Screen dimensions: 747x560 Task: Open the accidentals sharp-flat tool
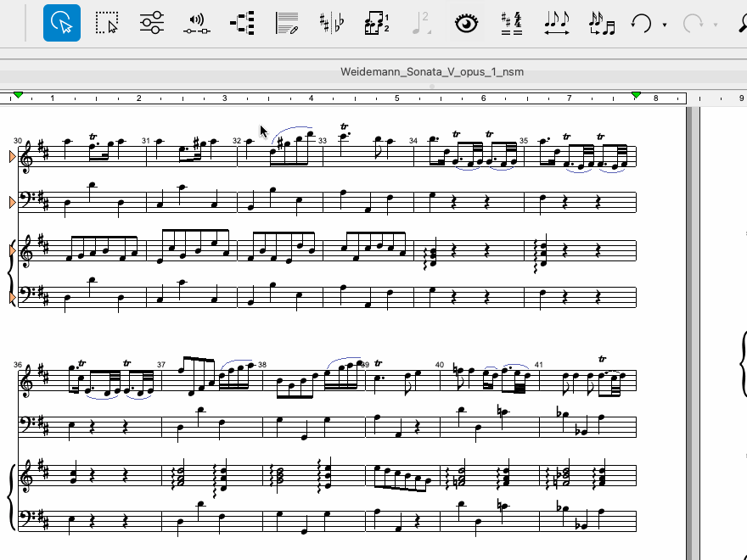pos(331,24)
